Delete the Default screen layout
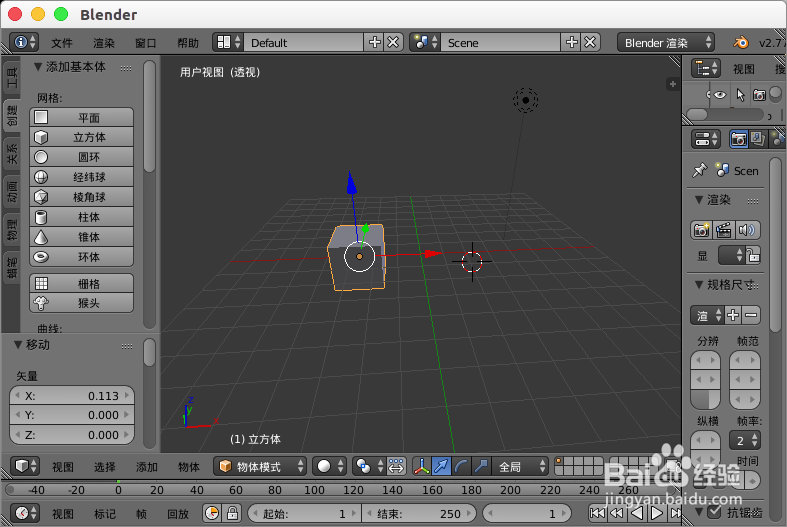Image resolution: width=787 pixels, height=527 pixels. 393,42
